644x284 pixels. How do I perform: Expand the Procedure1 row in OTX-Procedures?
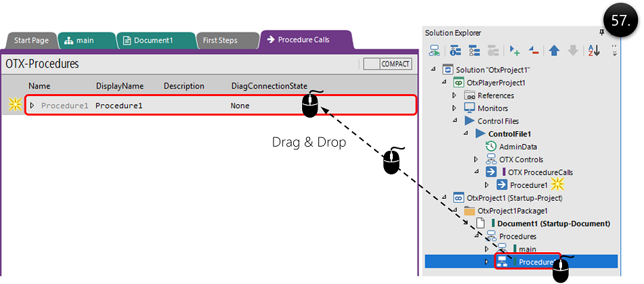click(x=32, y=106)
